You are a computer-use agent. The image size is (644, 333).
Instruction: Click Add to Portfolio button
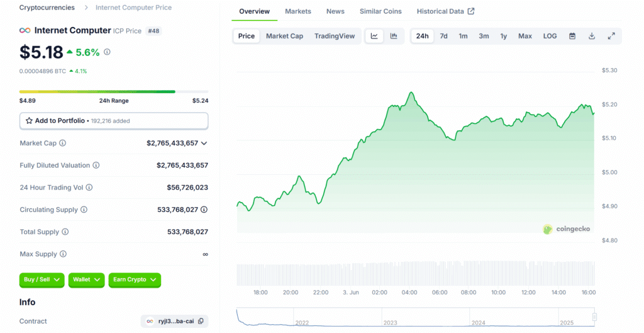click(114, 121)
